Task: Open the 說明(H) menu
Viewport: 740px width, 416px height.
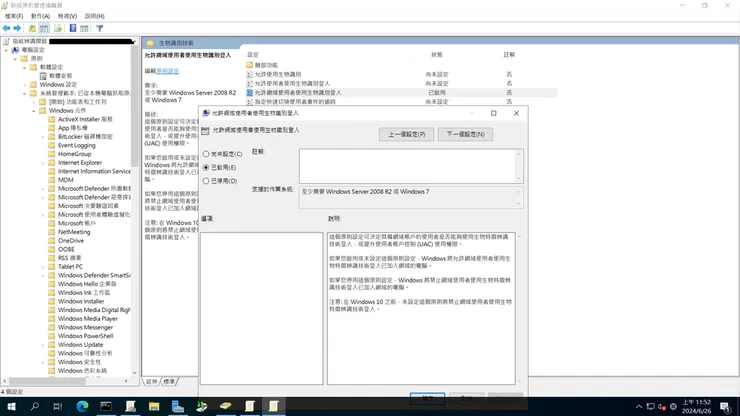Action: 94,16
